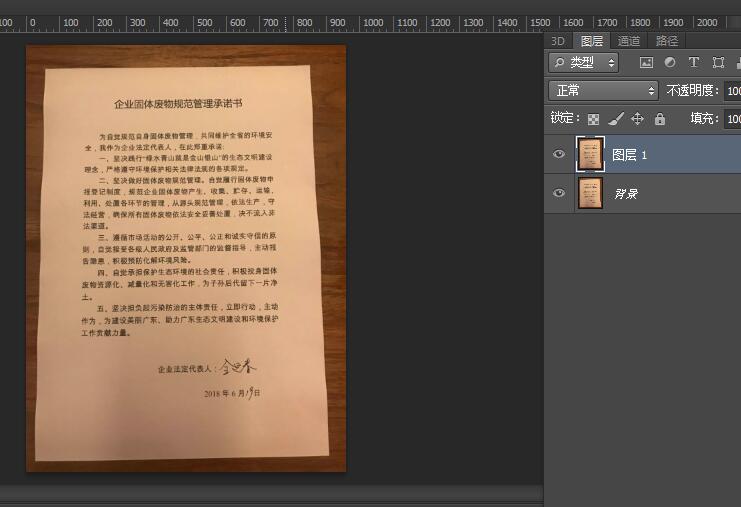
Task: Click lock image pixels brush icon
Action: click(x=616, y=119)
